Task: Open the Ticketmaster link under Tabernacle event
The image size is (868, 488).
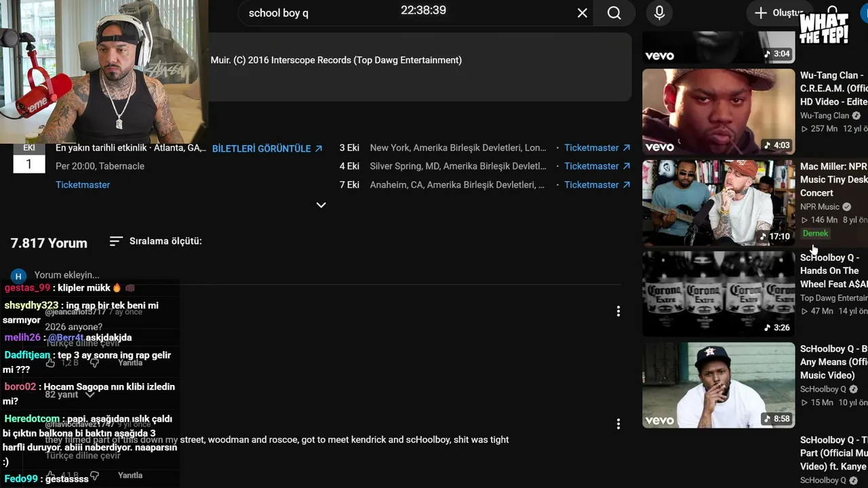Action: [83, 184]
